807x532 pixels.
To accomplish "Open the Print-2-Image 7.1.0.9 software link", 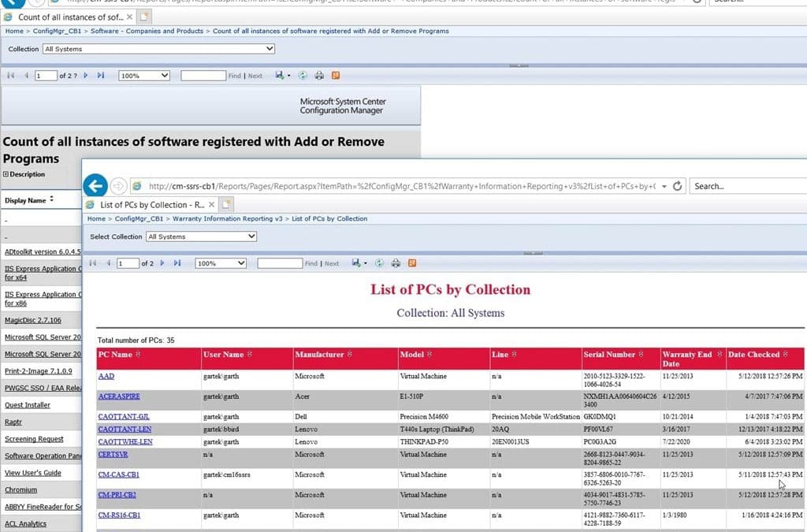I will pyautogui.click(x=39, y=371).
